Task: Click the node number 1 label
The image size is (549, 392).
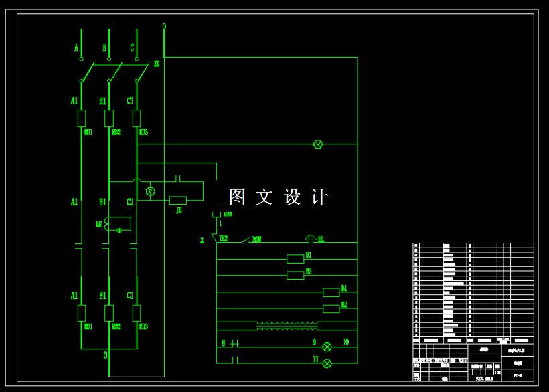Action: [220, 223]
